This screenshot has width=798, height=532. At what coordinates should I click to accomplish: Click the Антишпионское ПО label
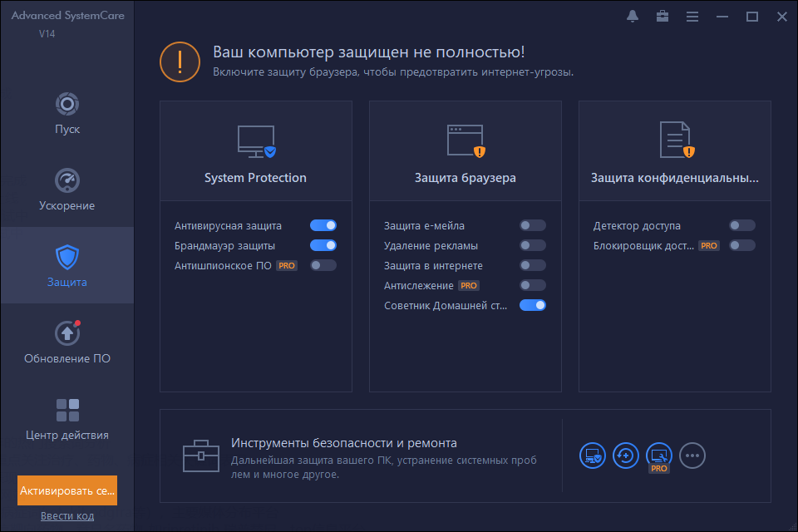[223, 266]
